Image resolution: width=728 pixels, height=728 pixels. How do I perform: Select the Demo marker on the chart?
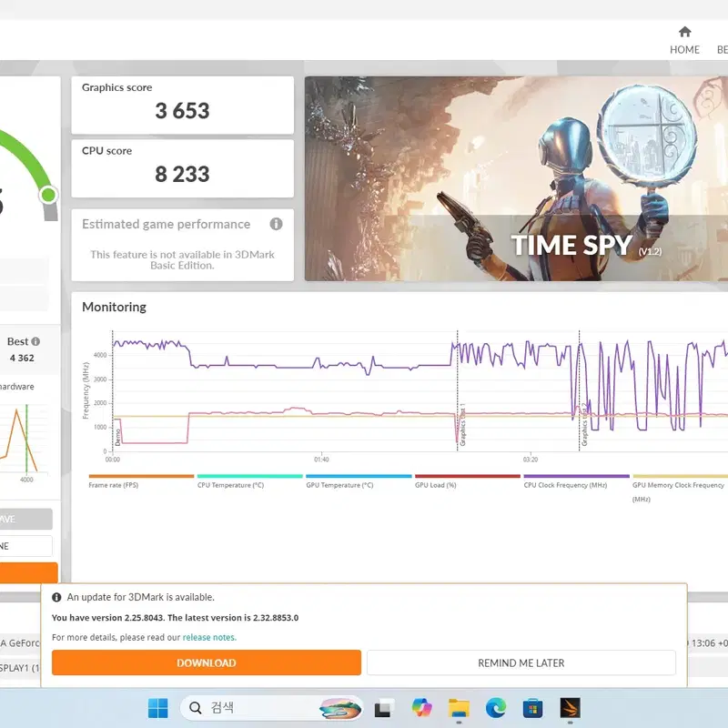click(113, 390)
